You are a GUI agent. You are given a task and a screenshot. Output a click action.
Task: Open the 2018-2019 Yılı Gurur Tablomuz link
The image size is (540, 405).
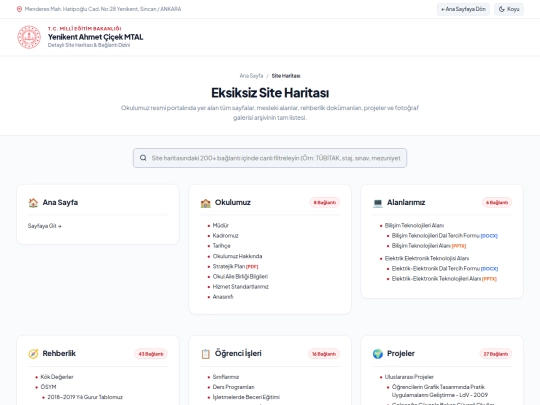[85, 397]
